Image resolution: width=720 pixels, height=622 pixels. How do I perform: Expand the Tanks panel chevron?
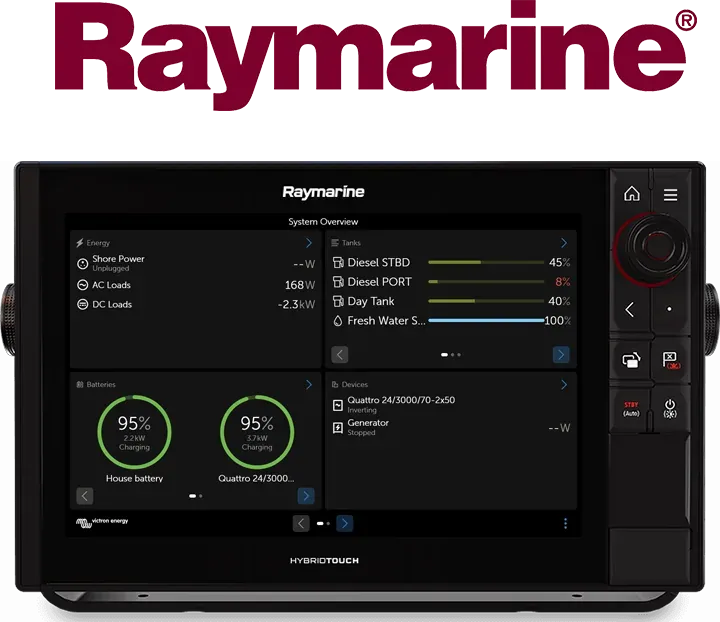point(564,243)
